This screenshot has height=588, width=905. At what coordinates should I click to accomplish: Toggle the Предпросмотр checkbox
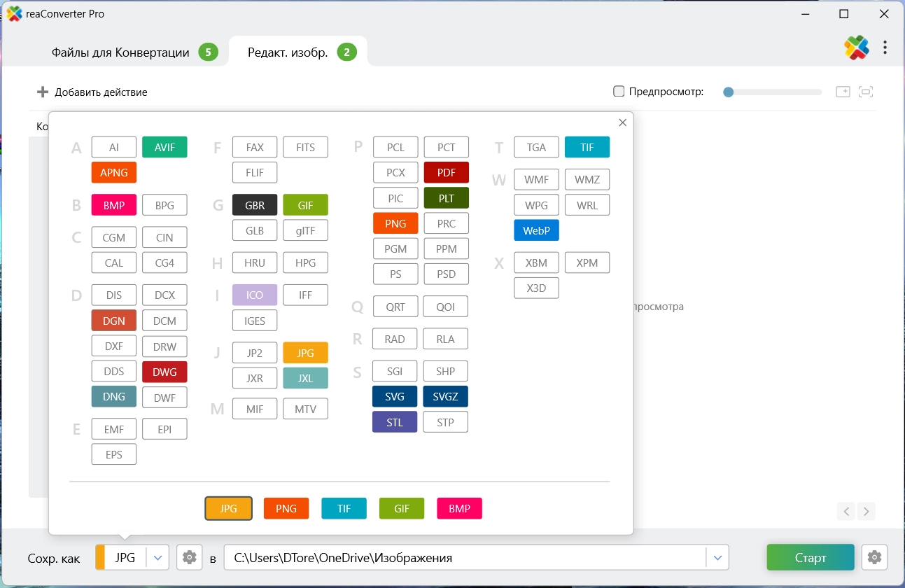[x=619, y=91]
